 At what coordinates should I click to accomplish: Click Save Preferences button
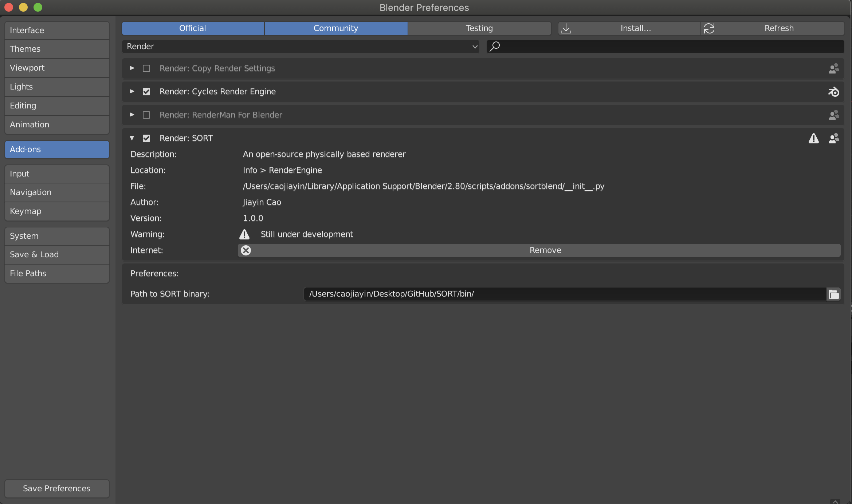(x=57, y=489)
